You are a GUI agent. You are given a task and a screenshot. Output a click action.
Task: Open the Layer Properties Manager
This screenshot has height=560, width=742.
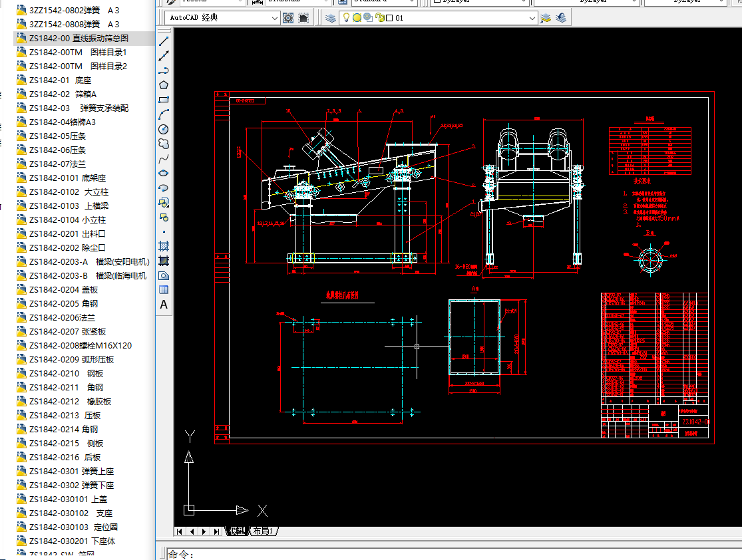(330, 18)
